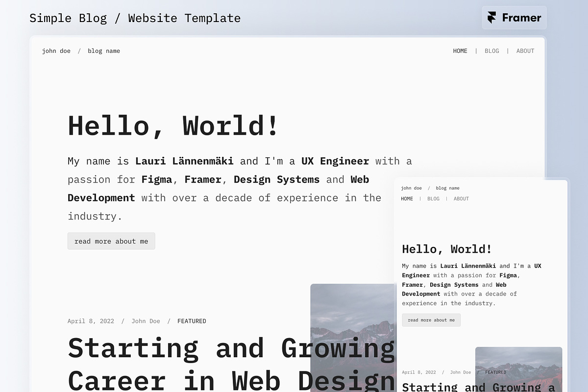Image resolution: width=588 pixels, height=392 pixels.
Task: Click FEATURED tag in mobile post meta
Action: pyautogui.click(x=495, y=372)
